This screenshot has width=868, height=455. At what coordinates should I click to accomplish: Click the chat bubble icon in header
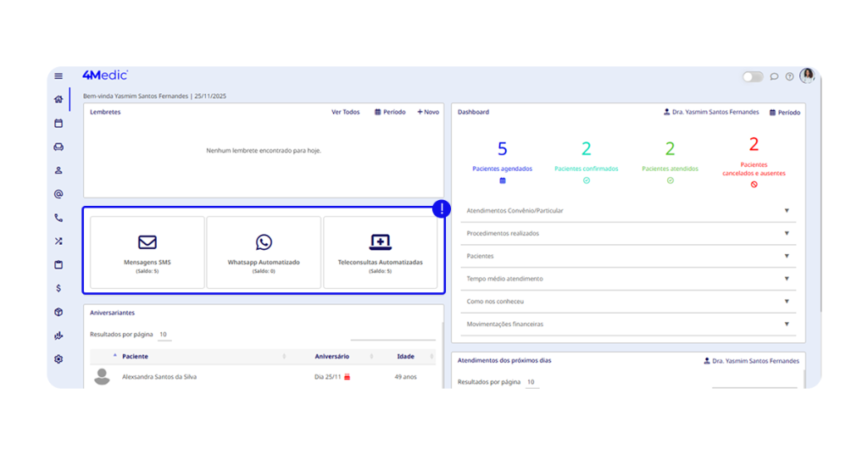pyautogui.click(x=774, y=76)
